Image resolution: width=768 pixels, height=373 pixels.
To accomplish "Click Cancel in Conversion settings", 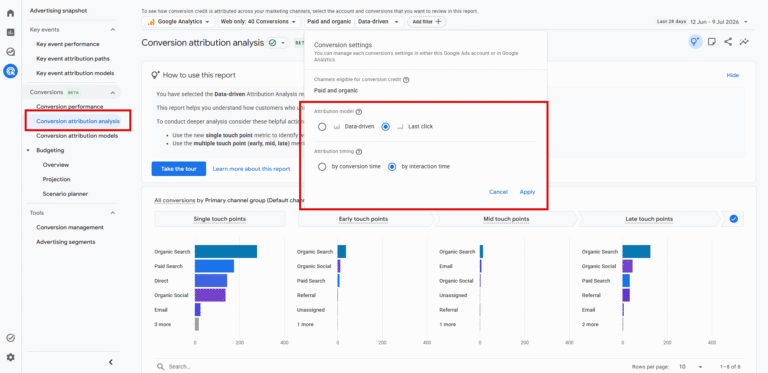I will [498, 192].
